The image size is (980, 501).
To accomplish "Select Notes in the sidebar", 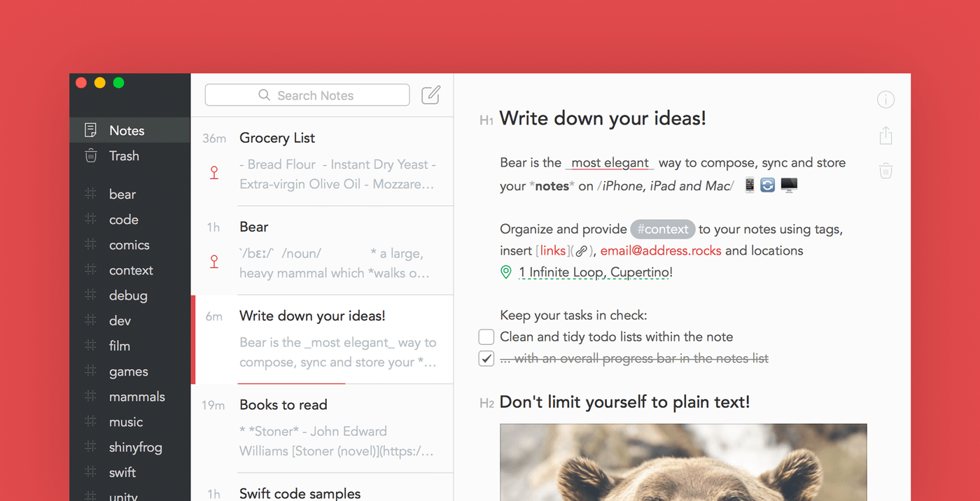I will [129, 131].
